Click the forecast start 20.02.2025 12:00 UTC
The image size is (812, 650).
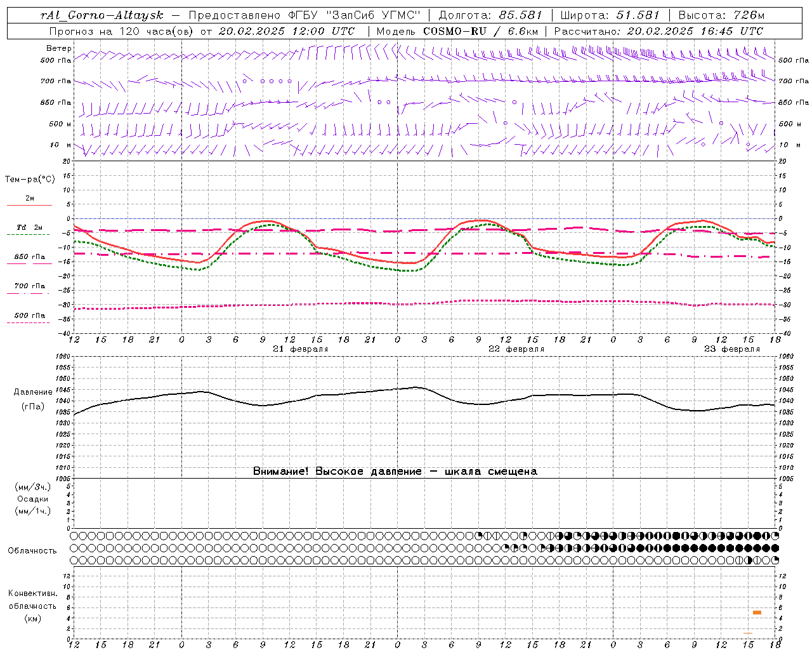[x=287, y=30]
